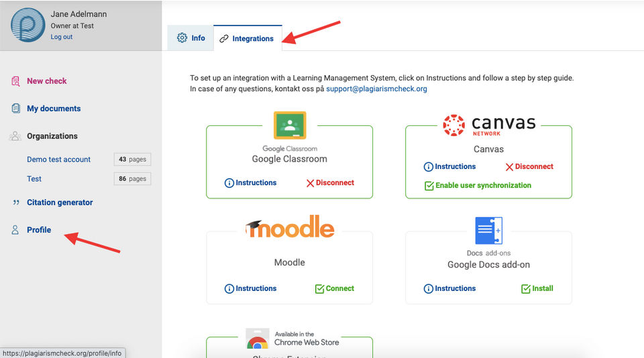Click the red X beside Google Classroom Disconnect

pos(310,183)
